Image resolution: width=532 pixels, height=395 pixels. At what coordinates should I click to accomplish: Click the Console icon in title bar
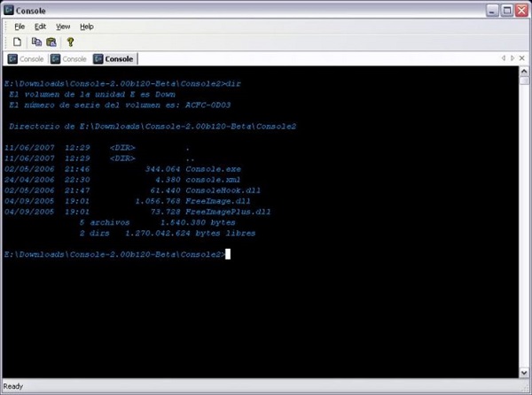[11, 11]
